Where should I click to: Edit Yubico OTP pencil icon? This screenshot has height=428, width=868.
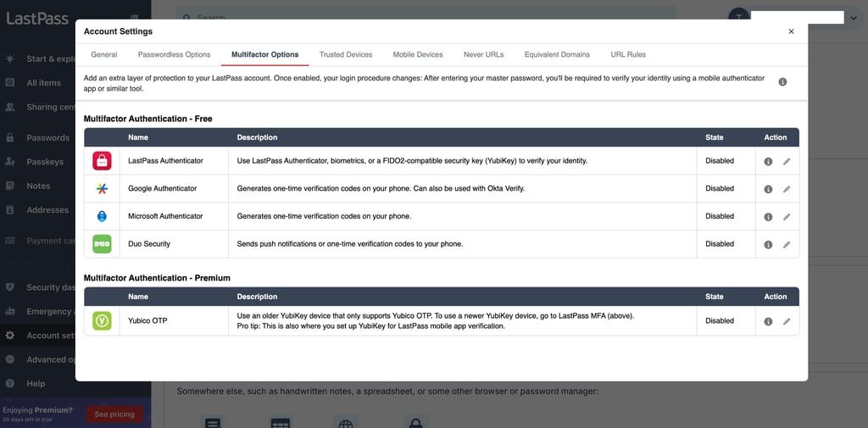coord(787,322)
